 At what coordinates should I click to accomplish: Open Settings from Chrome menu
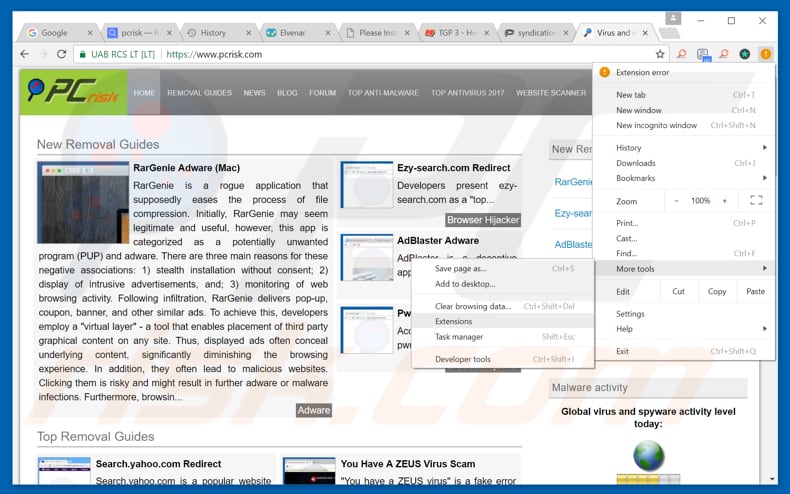684,314
